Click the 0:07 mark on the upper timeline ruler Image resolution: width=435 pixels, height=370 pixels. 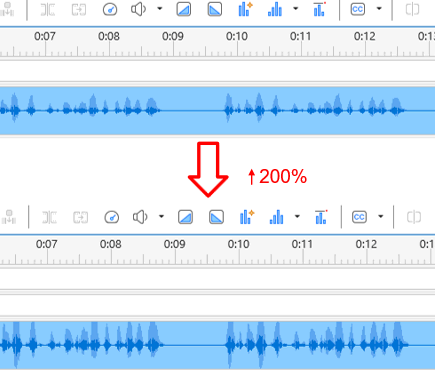(x=45, y=36)
